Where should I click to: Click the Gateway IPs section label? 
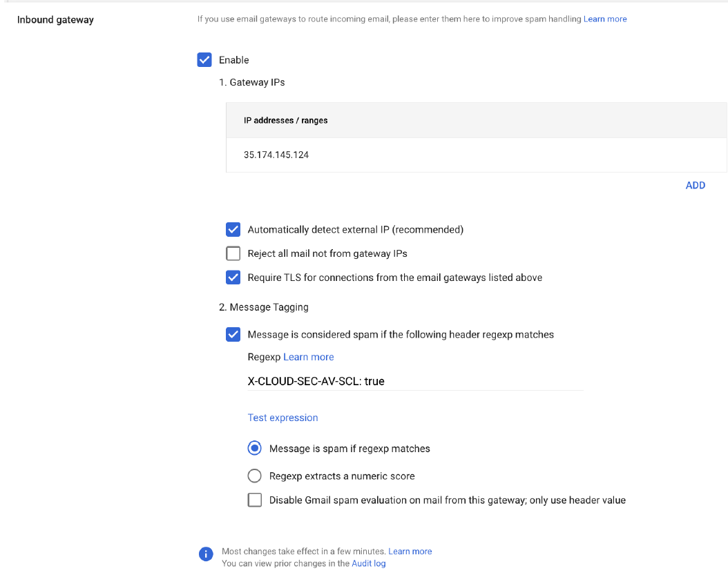tap(251, 82)
